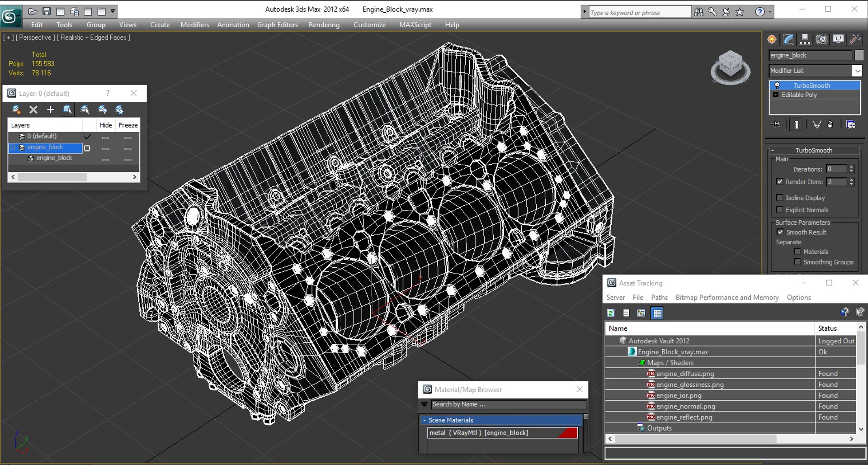Viewport: 868px width, 465px height.
Task: Toggle Show End Result icon
Action: (x=797, y=124)
